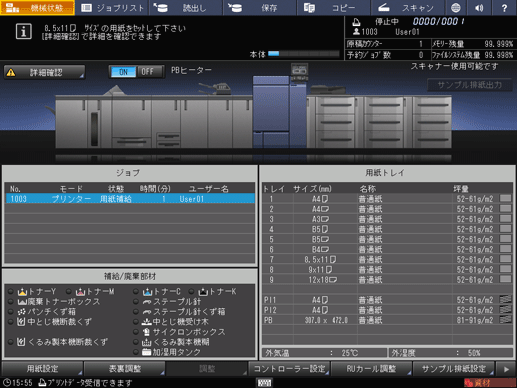Turn PB heater OFF

click(149, 72)
